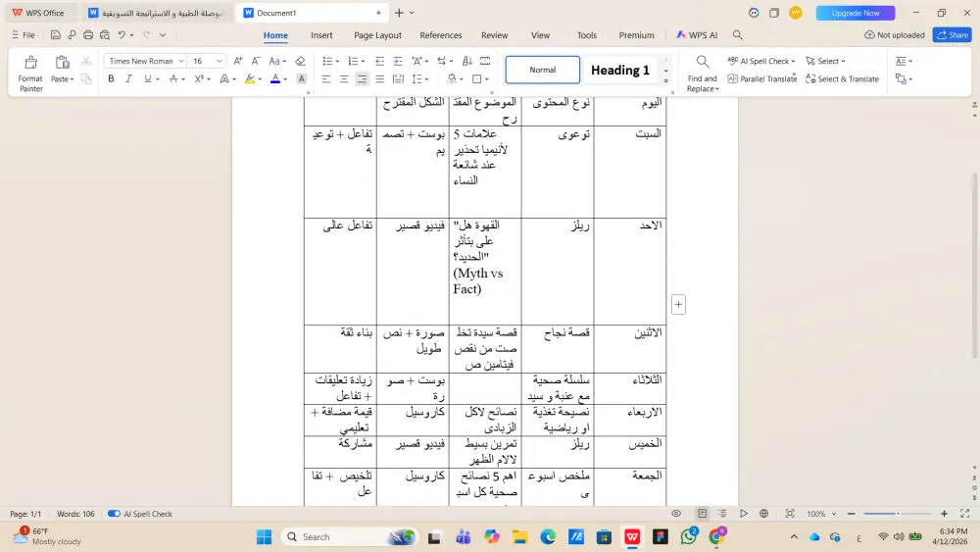Click the Align Left icon
The image size is (980, 552).
click(326, 78)
